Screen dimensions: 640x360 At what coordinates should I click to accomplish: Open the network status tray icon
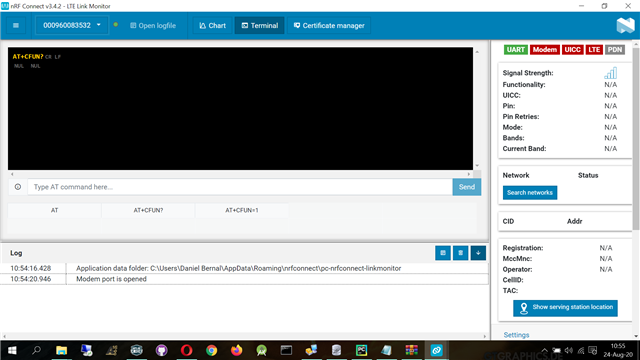coord(581,350)
